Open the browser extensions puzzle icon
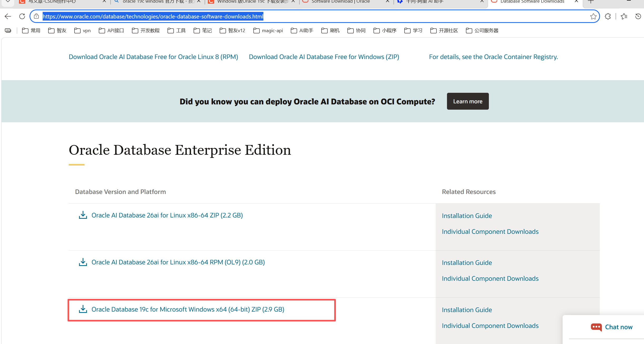This screenshot has height=344, width=644. [608, 16]
